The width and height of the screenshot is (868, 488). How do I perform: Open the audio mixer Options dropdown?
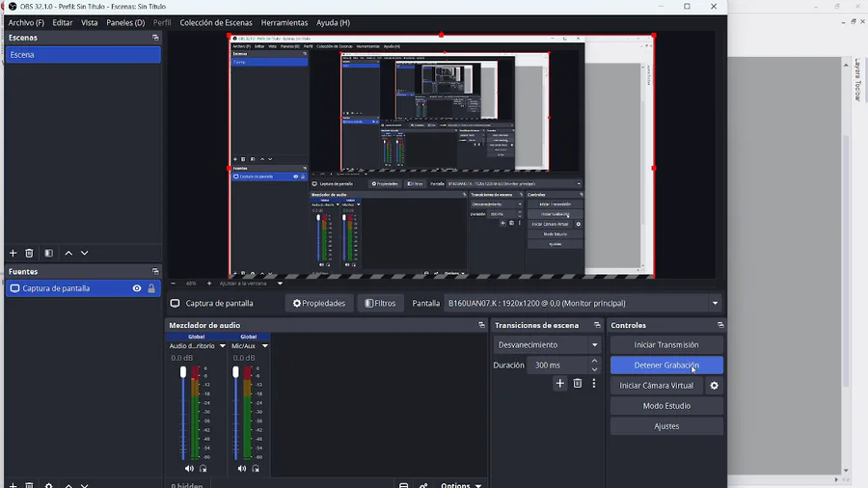461,485
